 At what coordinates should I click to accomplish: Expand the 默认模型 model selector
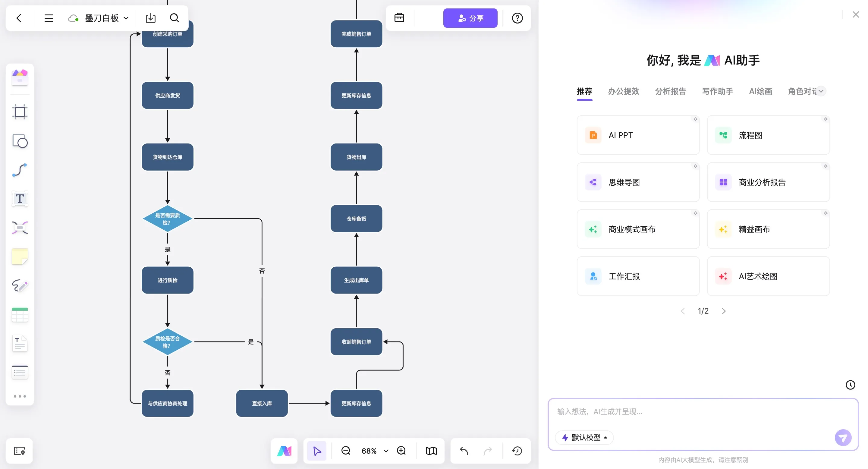click(585, 437)
